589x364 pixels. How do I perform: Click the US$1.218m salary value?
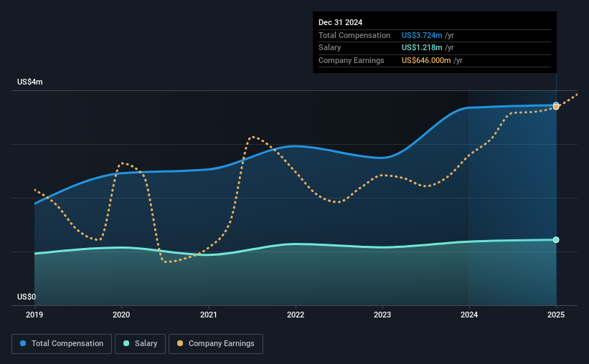422,48
